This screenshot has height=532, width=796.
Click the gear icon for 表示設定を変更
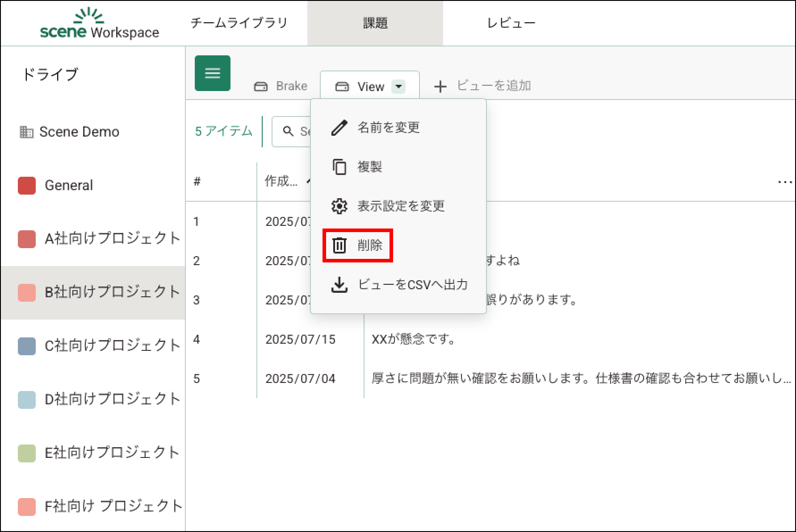(x=339, y=206)
